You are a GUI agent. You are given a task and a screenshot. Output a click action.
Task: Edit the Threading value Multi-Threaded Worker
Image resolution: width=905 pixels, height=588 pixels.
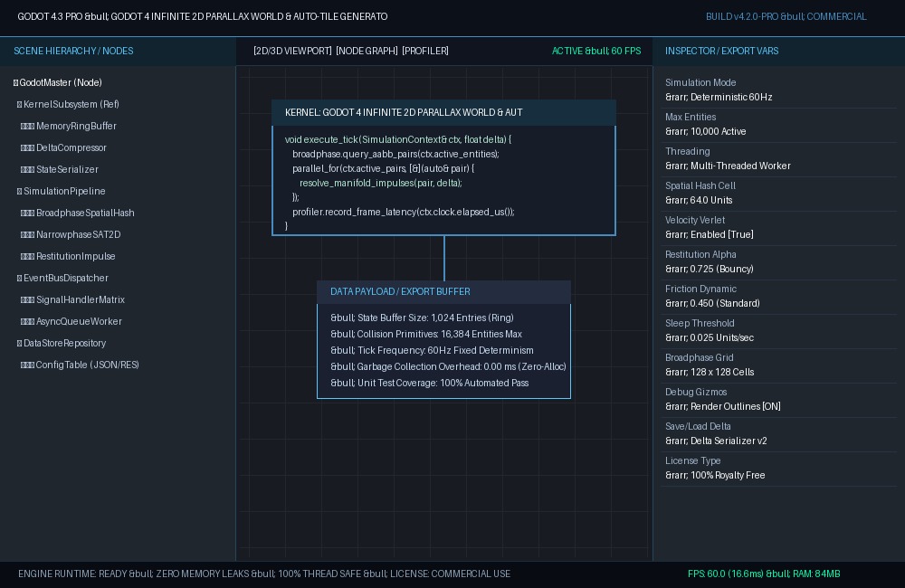(x=728, y=166)
